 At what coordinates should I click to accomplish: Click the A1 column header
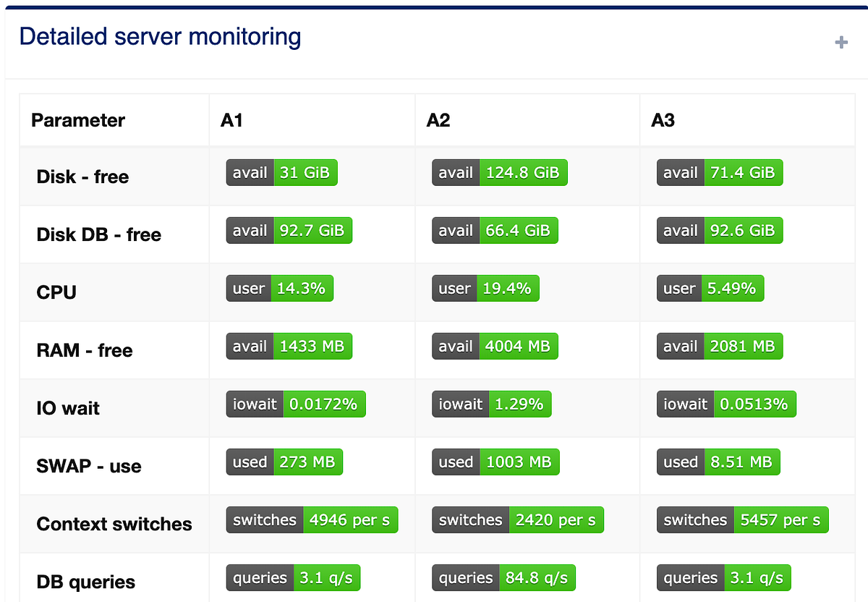tap(230, 120)
